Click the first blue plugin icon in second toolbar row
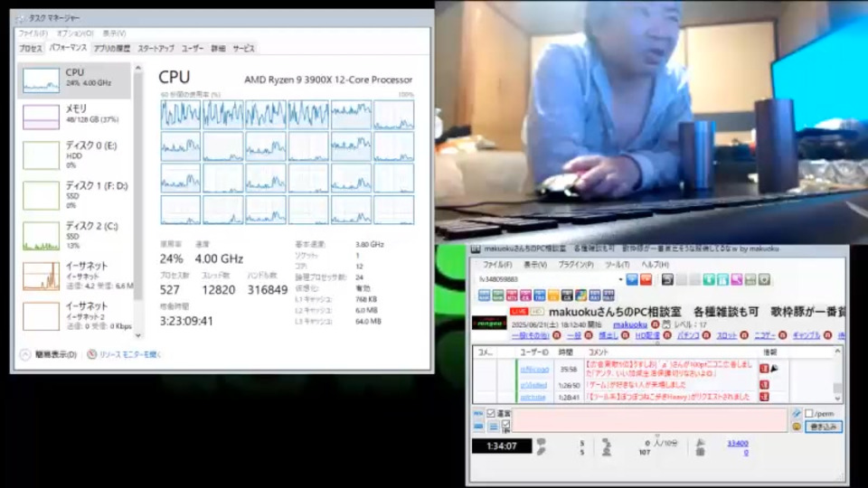Screen dimensions: 868x488 tap(484, 296)
